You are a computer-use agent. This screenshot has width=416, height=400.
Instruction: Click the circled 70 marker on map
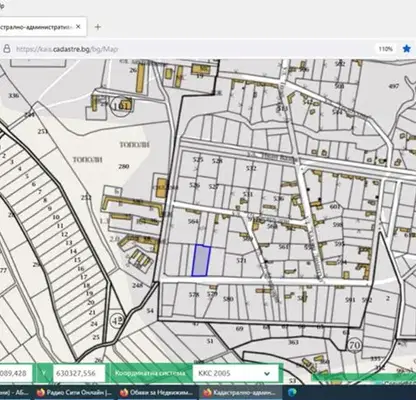click(x=355, y=346)
